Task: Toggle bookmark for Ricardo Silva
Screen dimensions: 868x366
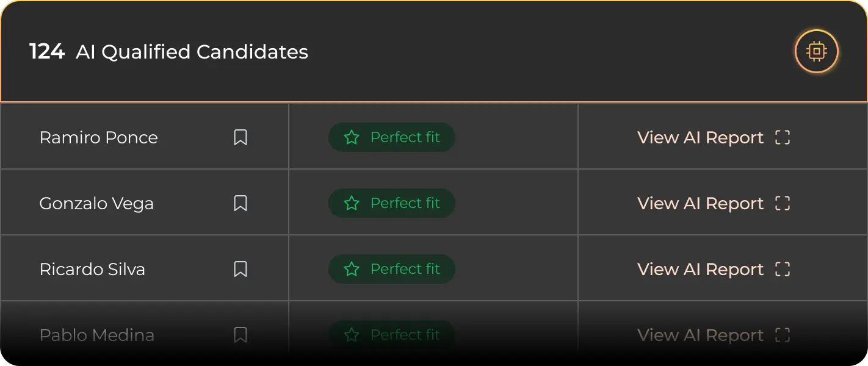Action: click(x=241, y=269)
